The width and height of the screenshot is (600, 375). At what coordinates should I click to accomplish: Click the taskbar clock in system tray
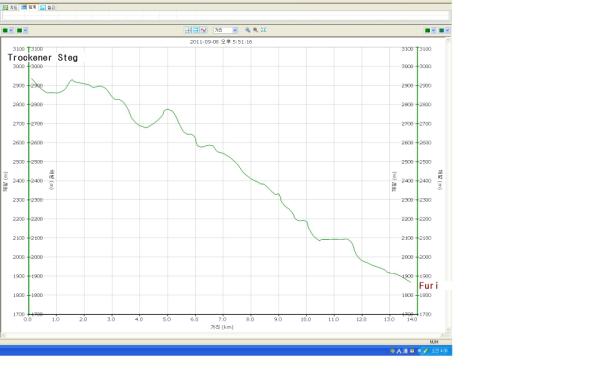pyautogui.click(x=440, y=351)
